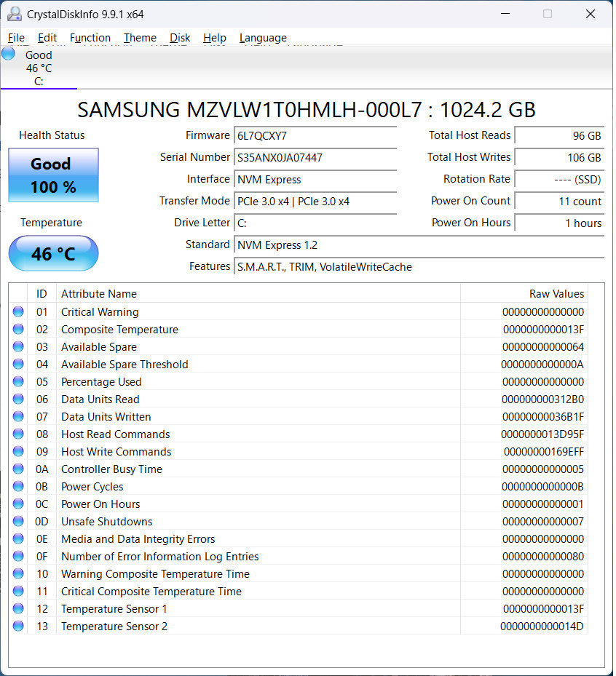Click the Serial Number field
The width and height of the screenshot is (616, 676).
[315, 158]
